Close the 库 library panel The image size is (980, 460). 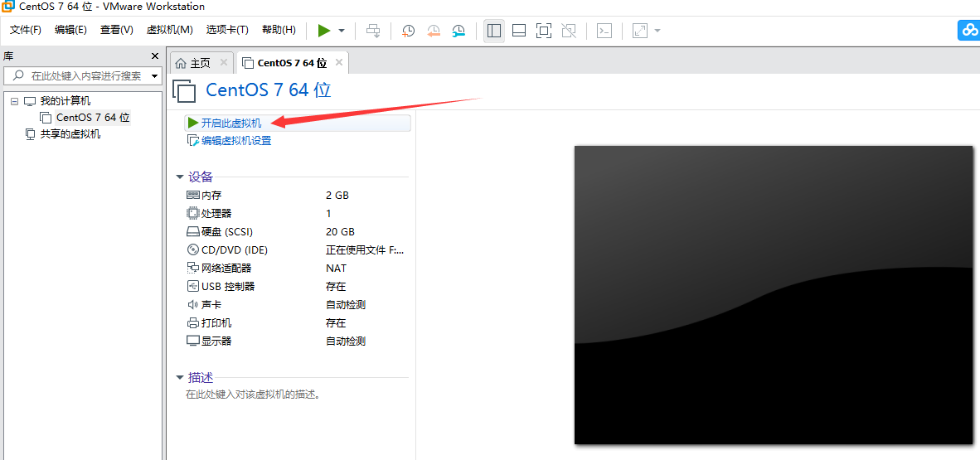(155, 56)
